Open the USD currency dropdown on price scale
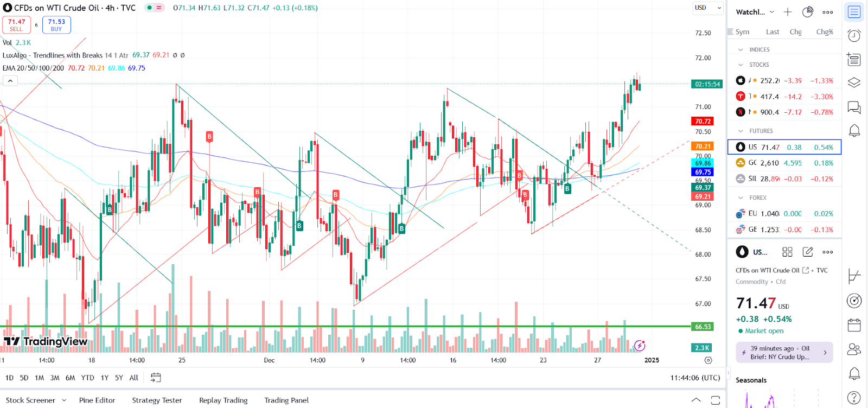 tap(708, 8)
